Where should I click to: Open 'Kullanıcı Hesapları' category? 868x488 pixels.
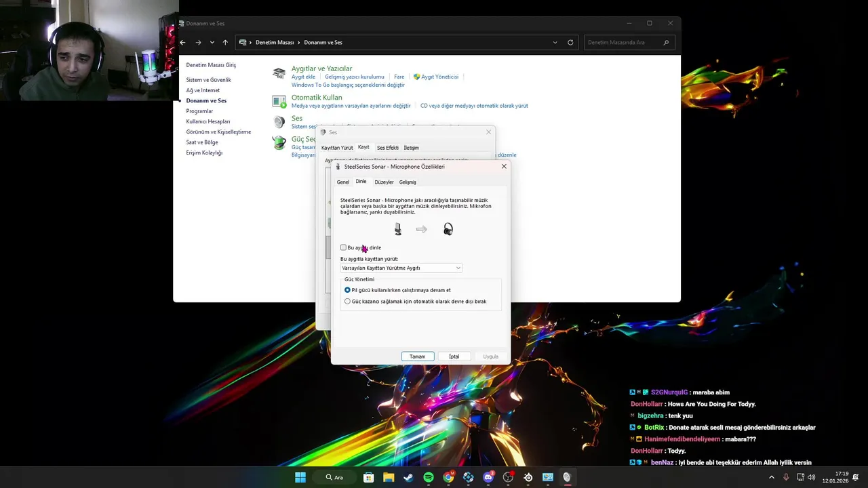208,121
